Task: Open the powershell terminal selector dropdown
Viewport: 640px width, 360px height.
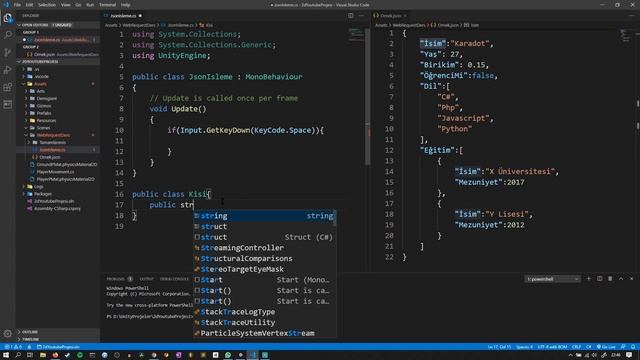Action: pos(552,279)
